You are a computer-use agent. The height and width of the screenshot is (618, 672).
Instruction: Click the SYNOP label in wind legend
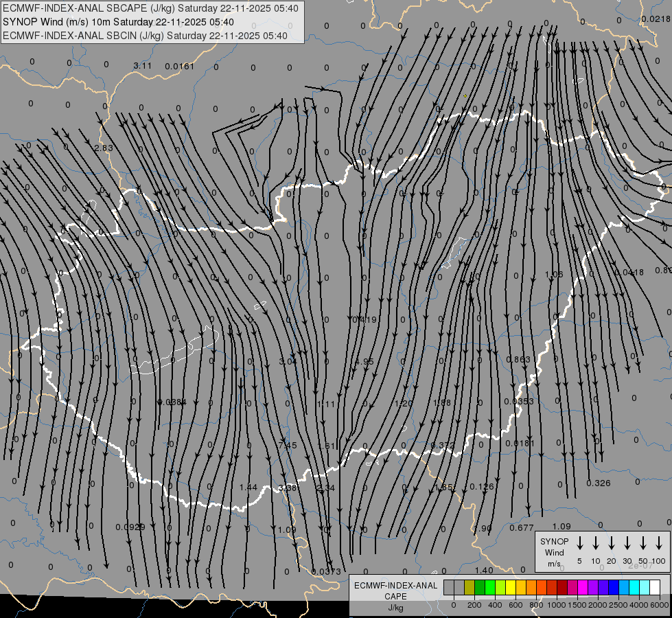point(554,541)
